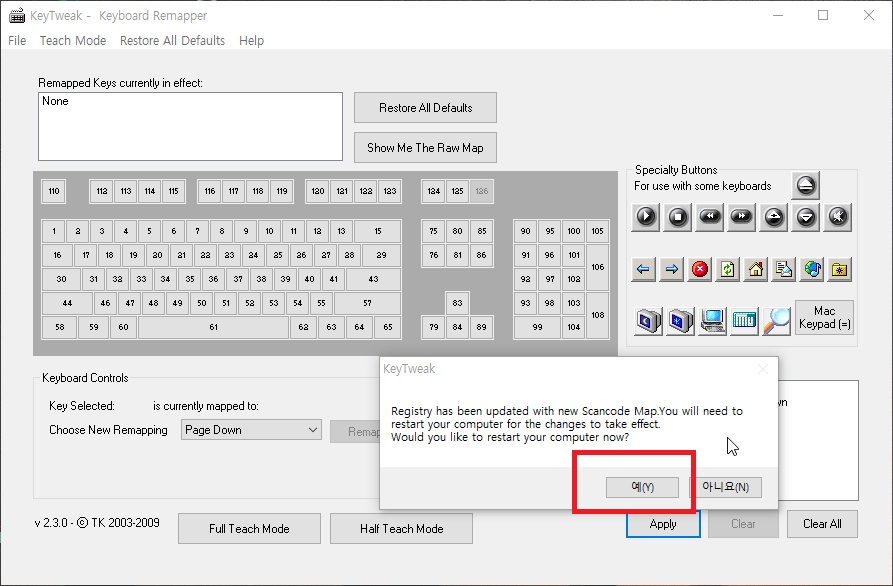Click the Wake sun-monitor specialty button
The height and width of the screenshot is (586, 893).
680,320
